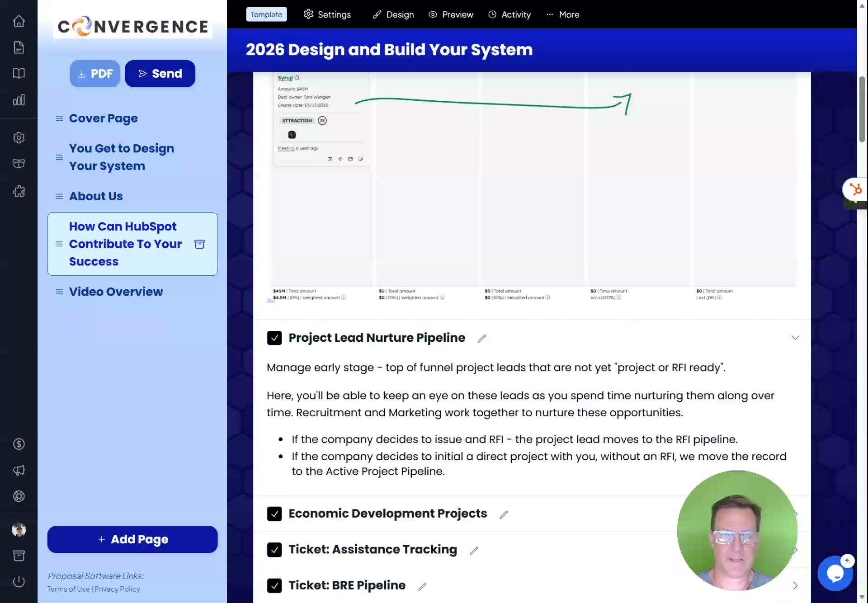Uncheck the Economic Development Projects checkbox
Image resolution: width=868 pixels, height=603 pixels.
pyautogui.click(x=274, y=513)
